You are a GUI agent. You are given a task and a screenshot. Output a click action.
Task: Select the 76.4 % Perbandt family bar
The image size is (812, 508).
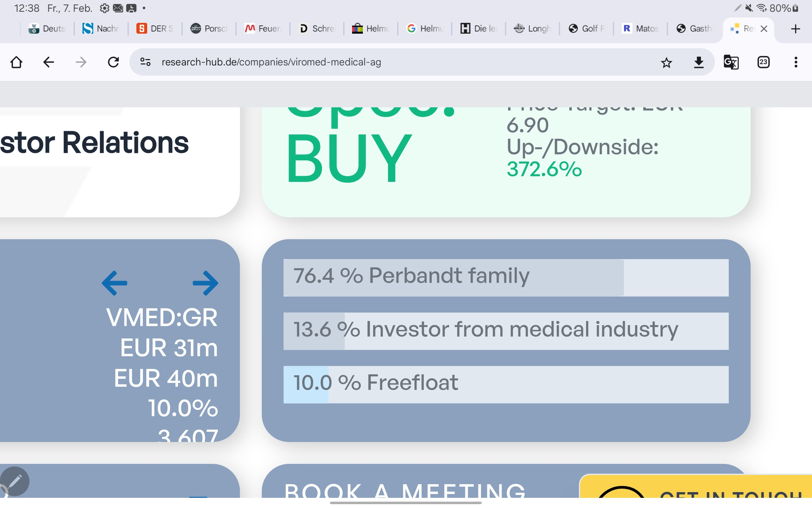point(506,277)
